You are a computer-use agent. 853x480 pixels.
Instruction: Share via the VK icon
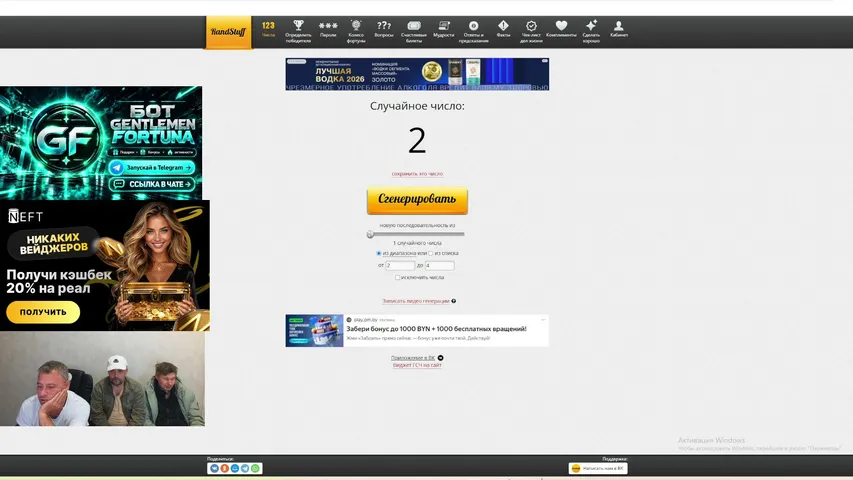(x=214, y=469)
